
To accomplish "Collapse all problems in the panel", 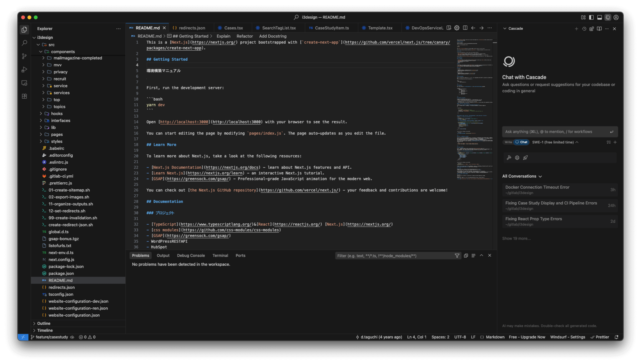I will pyautogui.click(x=466, y=255).
